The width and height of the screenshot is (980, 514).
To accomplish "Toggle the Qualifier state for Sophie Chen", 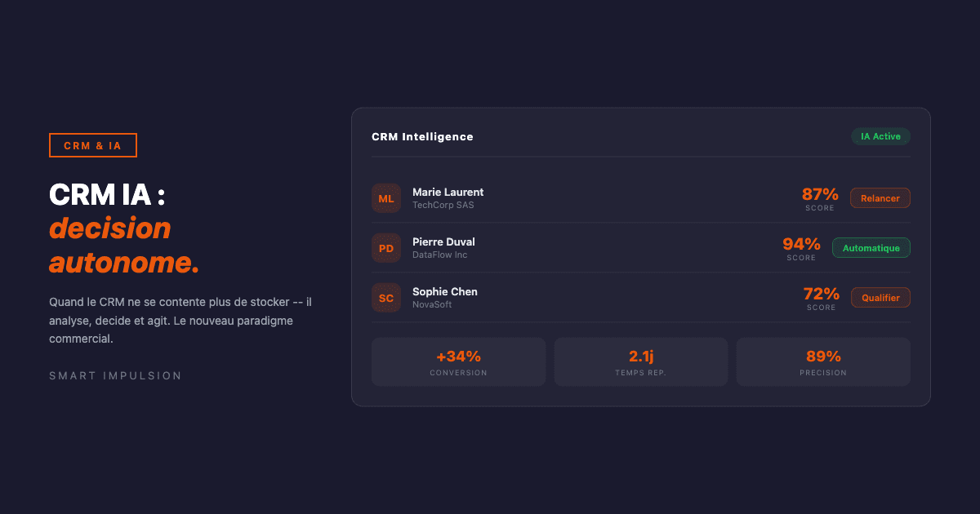I will coord(880,297).
